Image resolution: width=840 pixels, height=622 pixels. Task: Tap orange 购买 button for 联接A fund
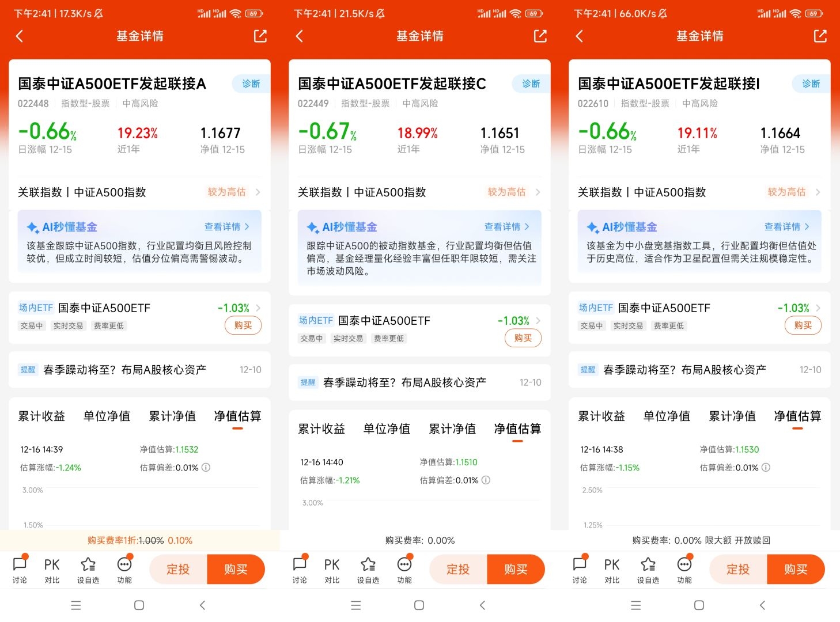pos(236,570)
